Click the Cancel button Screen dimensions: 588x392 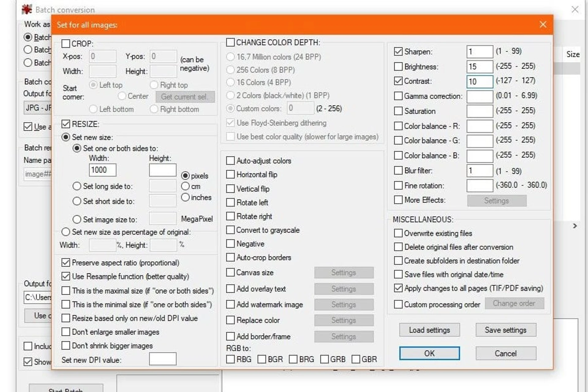pyautogui.click(x=506, y=353)
